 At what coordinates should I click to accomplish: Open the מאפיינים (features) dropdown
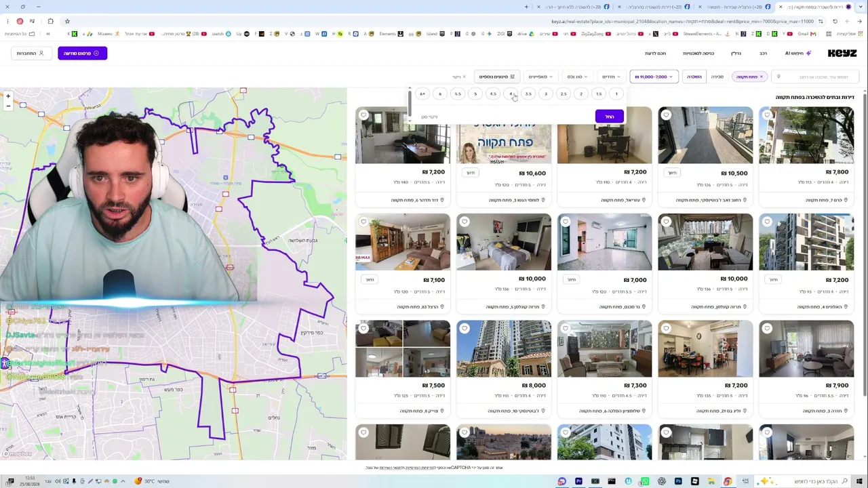tap(540, 77)
